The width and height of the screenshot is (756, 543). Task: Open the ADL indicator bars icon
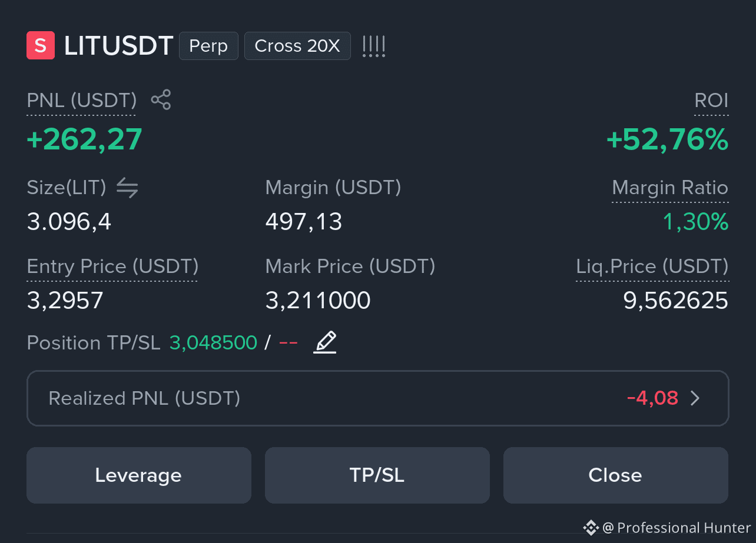coord(374,46)
